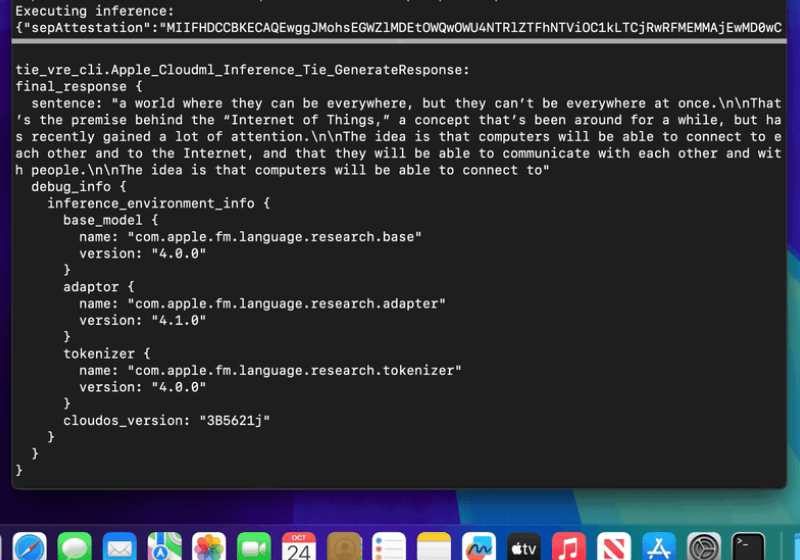Open Notes from the Dock
The image size is (800, 560).
(x=434, y=547)
